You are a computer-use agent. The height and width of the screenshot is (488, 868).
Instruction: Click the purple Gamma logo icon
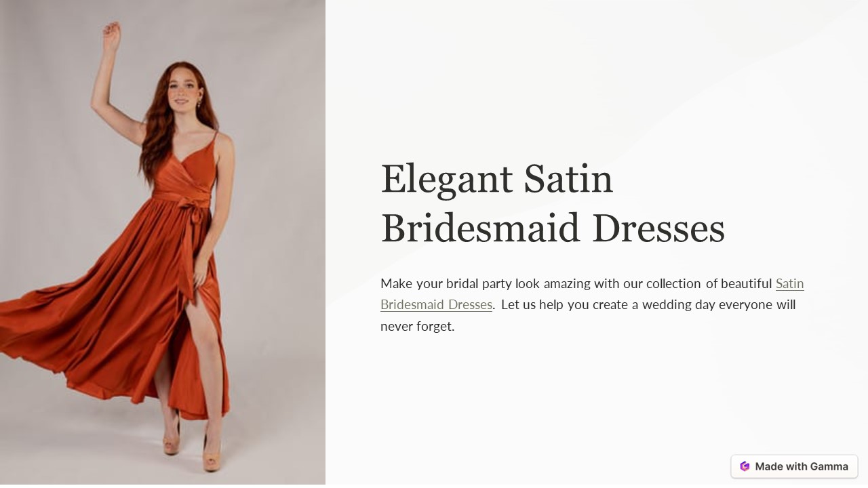[x=745, y=466]
